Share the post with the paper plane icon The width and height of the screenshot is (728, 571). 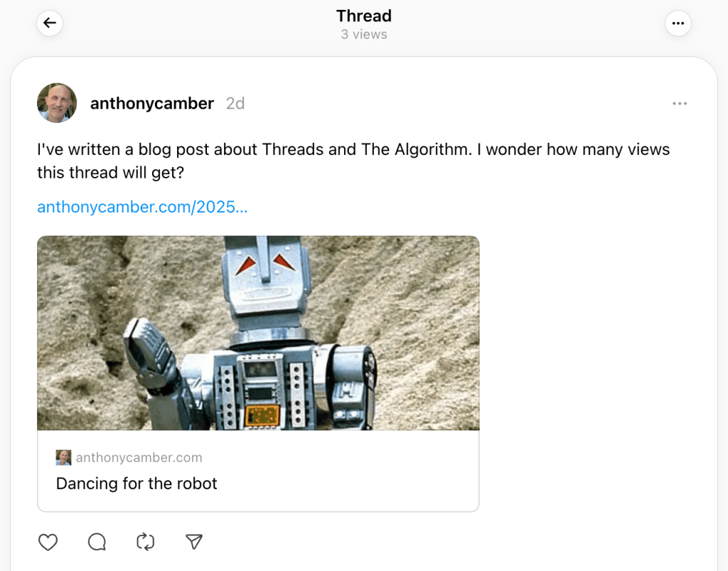pyautogui.click(x=194, y=542)
